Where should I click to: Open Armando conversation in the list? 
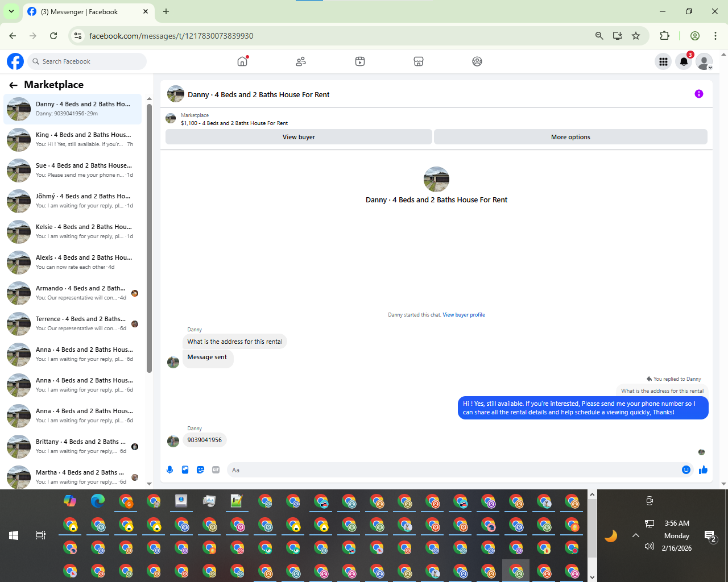pyautogui.click(x=73, y=293)
